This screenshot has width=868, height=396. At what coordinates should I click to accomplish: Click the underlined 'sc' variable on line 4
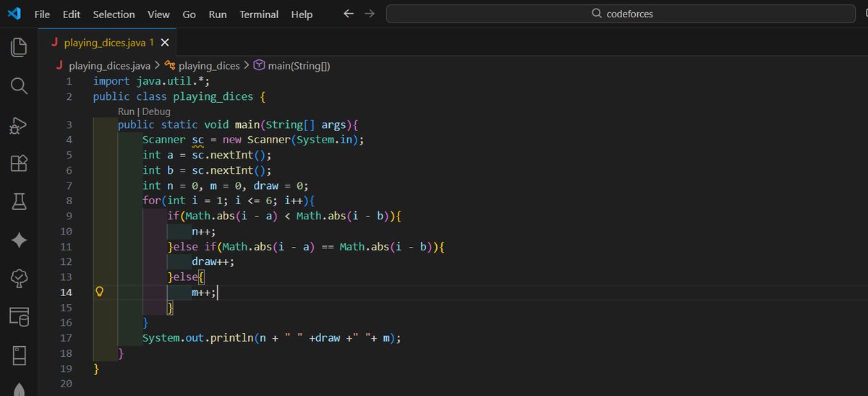point(197,140)
